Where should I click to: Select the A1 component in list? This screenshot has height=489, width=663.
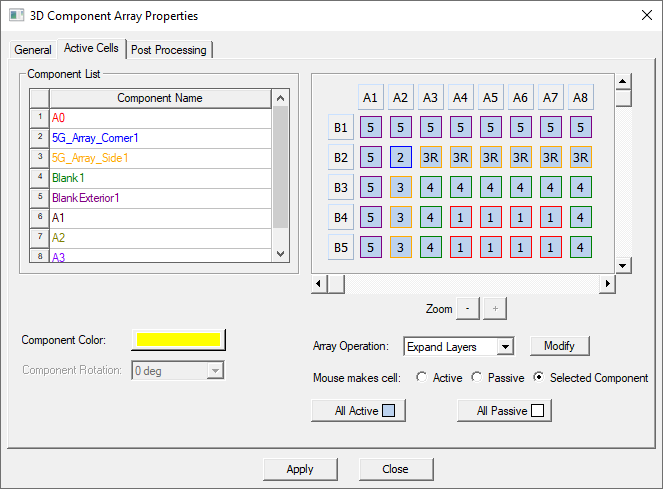(x=161, y=217)
